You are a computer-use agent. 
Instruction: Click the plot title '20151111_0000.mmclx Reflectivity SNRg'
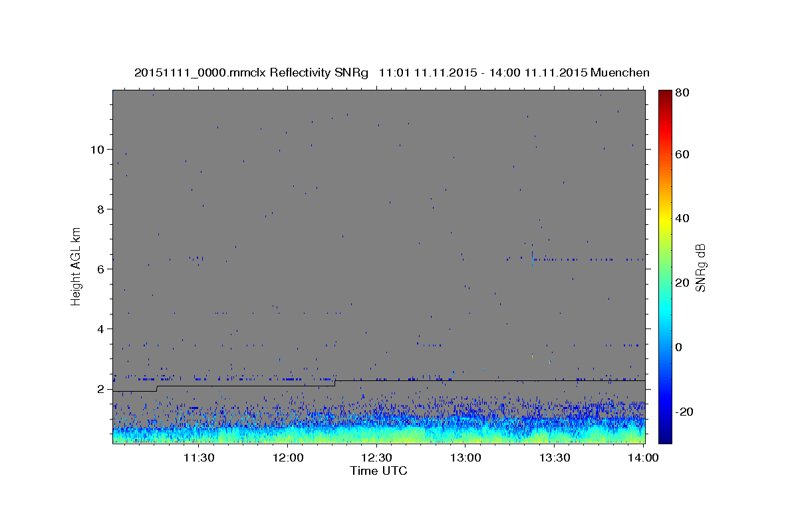tap(251, 72)
